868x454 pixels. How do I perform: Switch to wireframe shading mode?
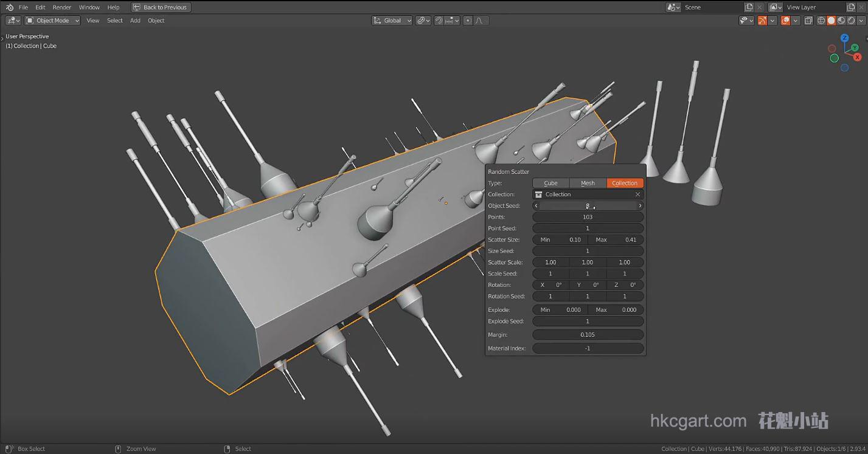(821, 20)
